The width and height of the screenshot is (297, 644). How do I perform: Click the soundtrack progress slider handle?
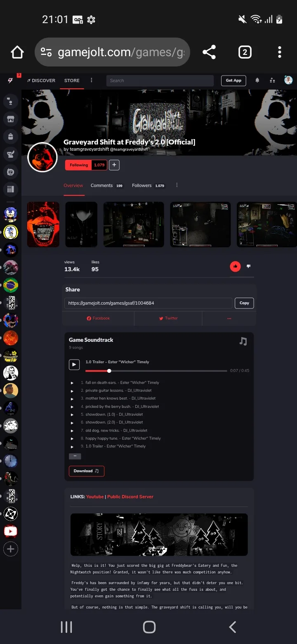pyautogui.click(x=109, y=371)
